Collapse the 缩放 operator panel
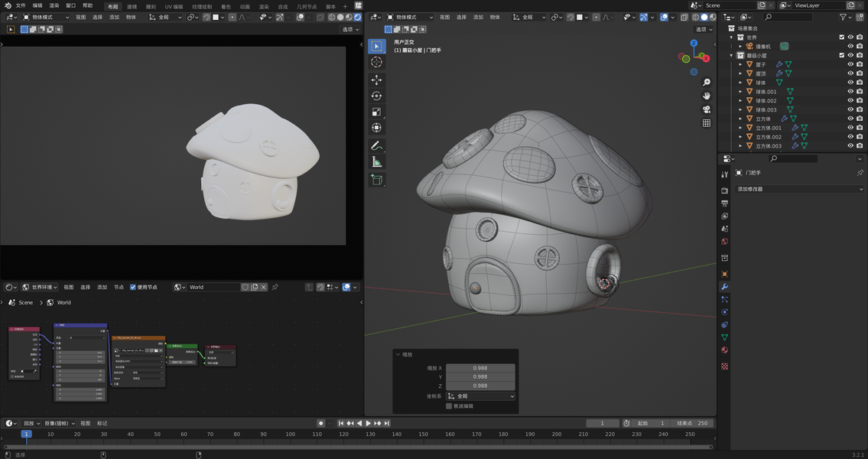This screenshot has width=868, height=459. pyautogui.click(x=398, y=354)
